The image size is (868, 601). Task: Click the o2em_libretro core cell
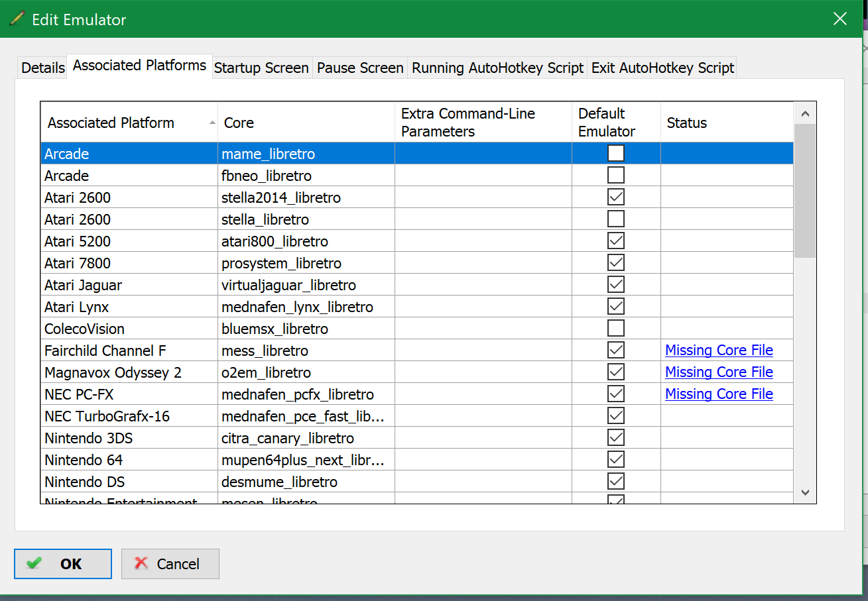pyautogui.click(x=306, y=372)
